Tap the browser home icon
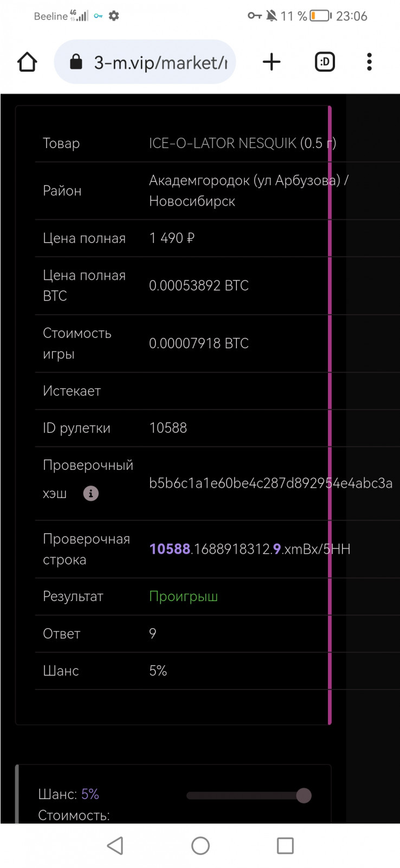The width and height of the screenshot is (400, 868). [27, 62]
